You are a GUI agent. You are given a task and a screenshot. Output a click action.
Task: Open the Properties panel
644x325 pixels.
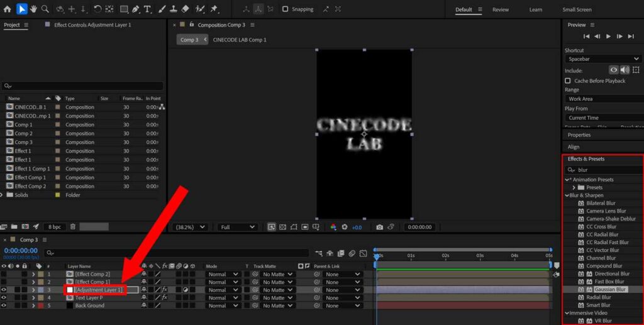579,135
